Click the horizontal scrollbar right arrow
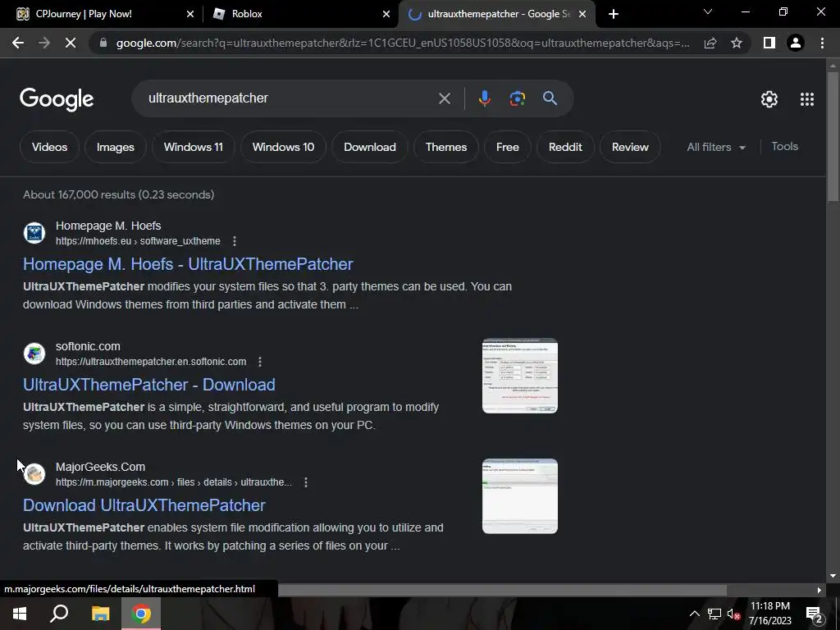 (819, 590)
